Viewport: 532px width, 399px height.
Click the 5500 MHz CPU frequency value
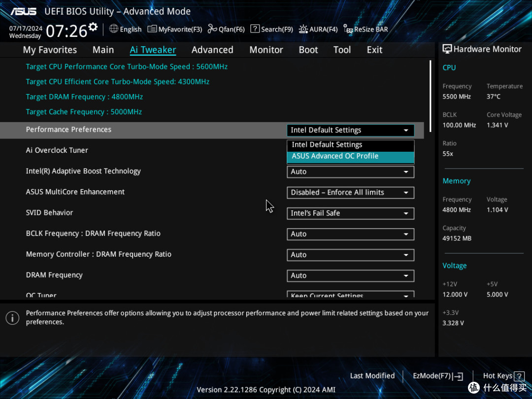tap(456, 97)
